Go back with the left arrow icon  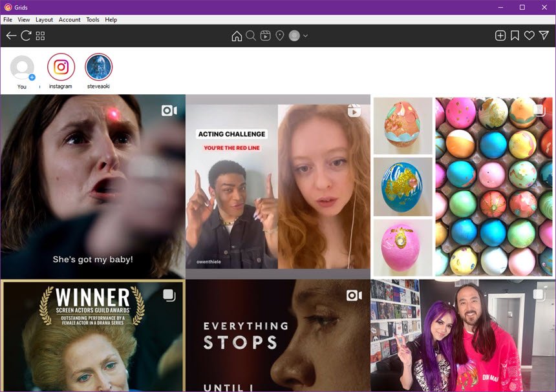tap(12, 36)
